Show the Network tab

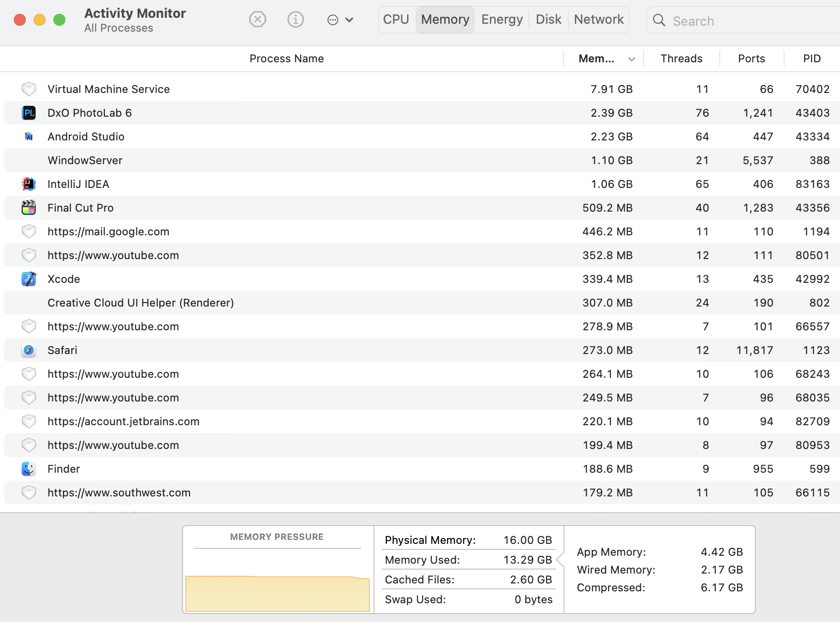click(x=599, y=20)
